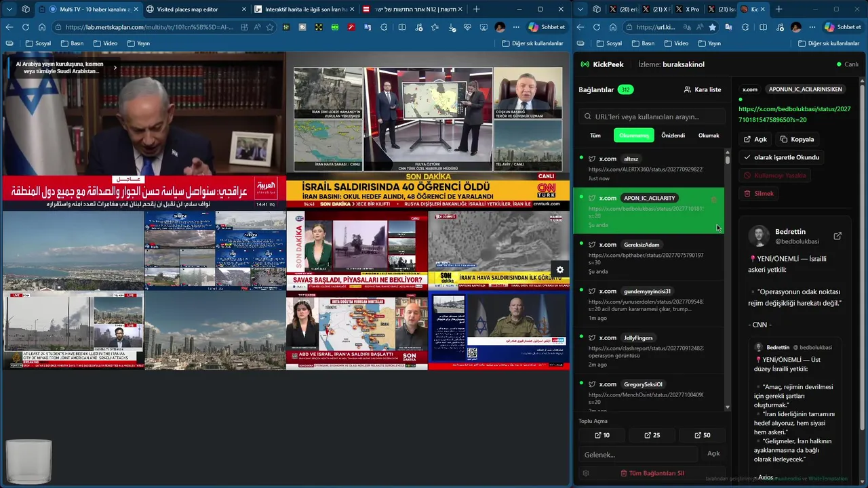Expand the Al Arabiya notice chevron
The image size is (868, 488).
[x=115, y=67]
